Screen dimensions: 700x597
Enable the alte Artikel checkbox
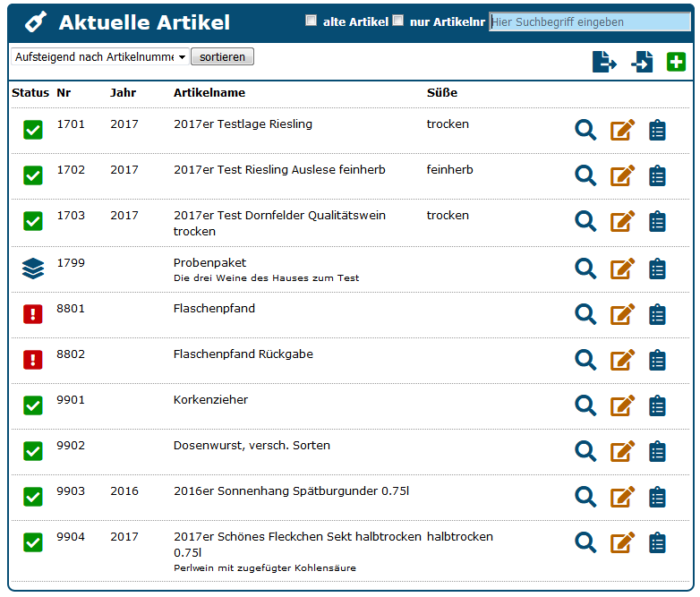tap(312, 21)
